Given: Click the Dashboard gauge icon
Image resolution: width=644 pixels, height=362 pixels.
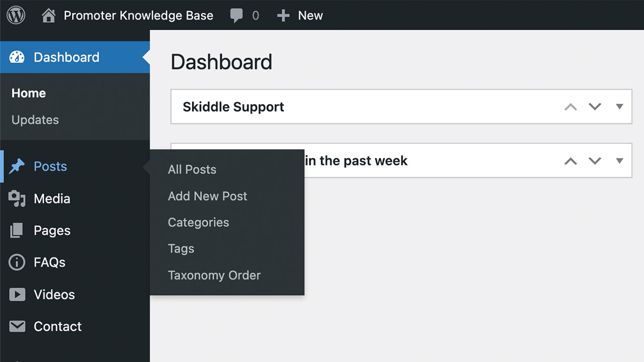Looking at the screenshot, I should click(17, 57).
